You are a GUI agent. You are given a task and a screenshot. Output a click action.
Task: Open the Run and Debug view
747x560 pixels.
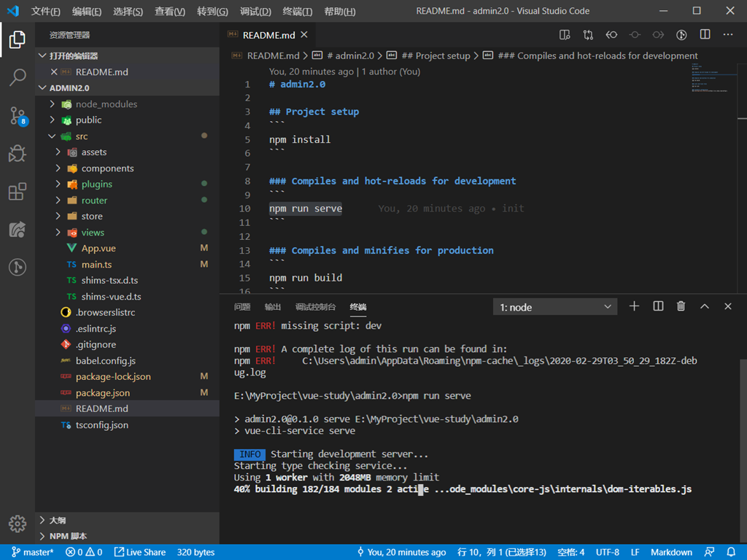click(x=18, y=154)
